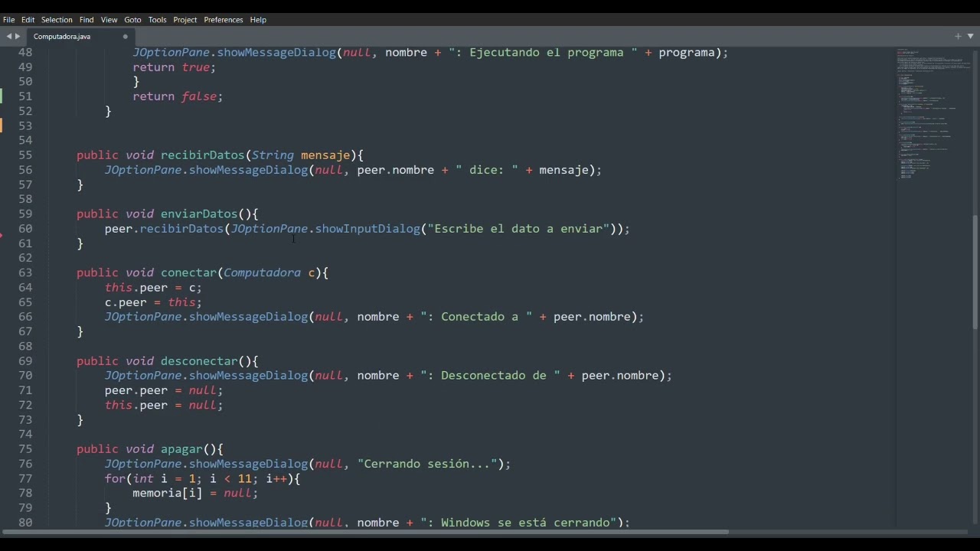Screen dimensions: 980x551
Task: Click the string ": Desconectado de " on line 70
Action: (x=490, y=376)
